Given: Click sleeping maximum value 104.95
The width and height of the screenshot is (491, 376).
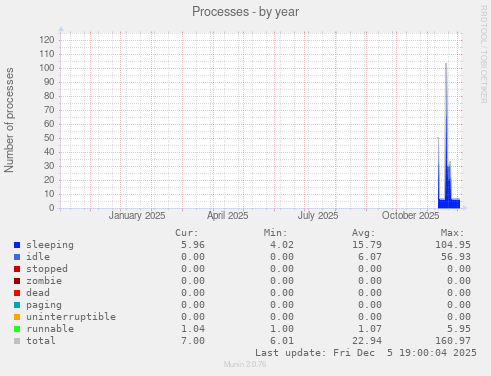Looking at the screenshot, I should coord(453,245).
